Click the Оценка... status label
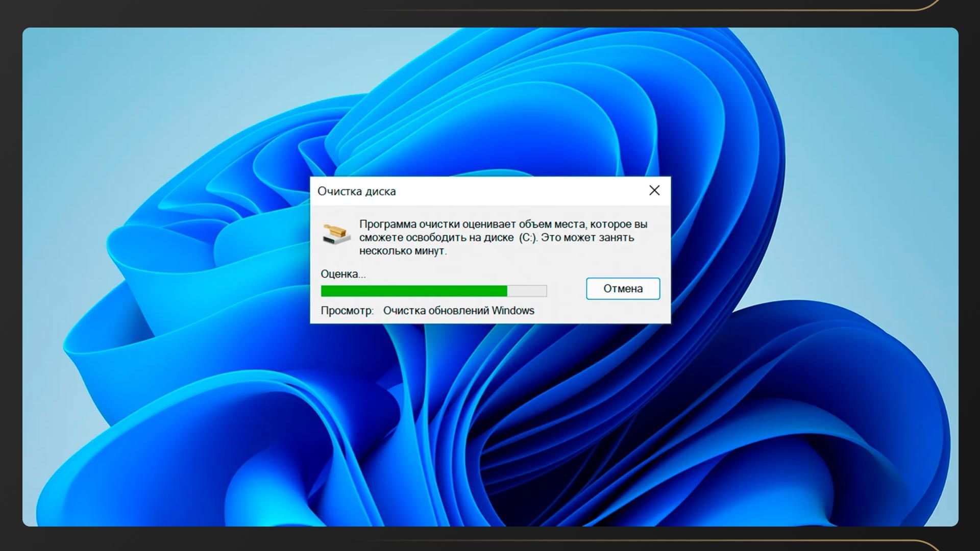Image resolution: width=980 pixels, height=551 pixels. (x=342, y=274)
